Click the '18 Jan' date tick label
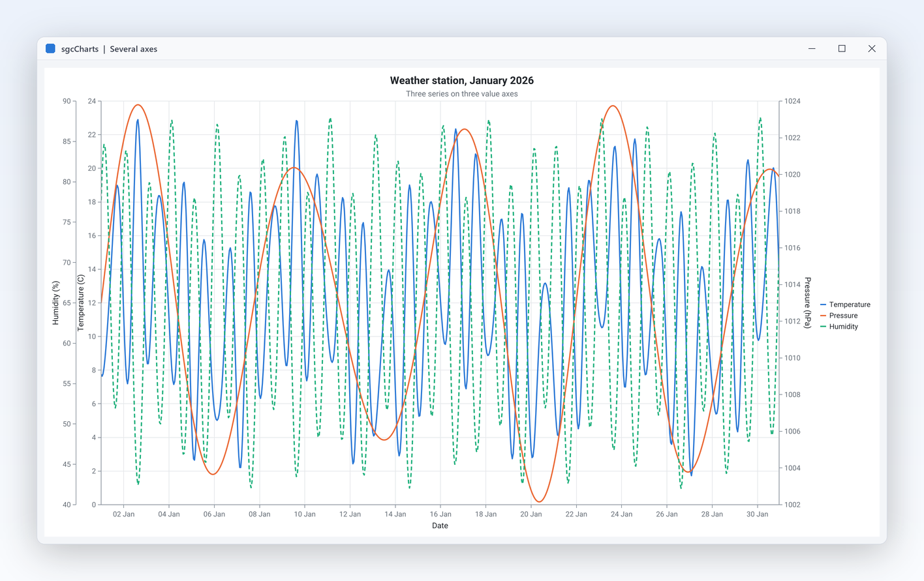This screenshot has width=924, height=581. [485, 514]
